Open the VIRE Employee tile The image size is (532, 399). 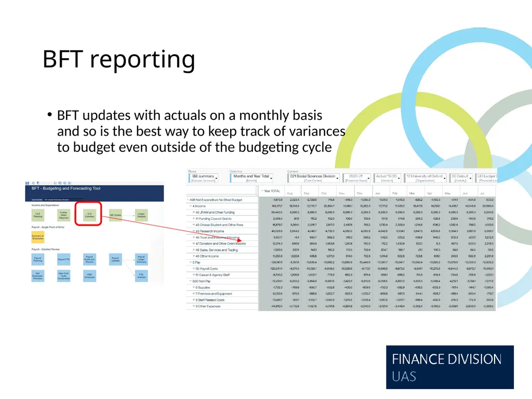pyautogui.click(x=89, y=276)
